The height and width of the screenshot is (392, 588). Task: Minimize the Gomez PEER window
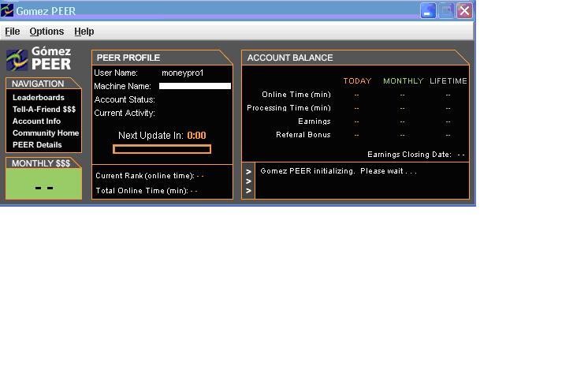pos(428,10)
